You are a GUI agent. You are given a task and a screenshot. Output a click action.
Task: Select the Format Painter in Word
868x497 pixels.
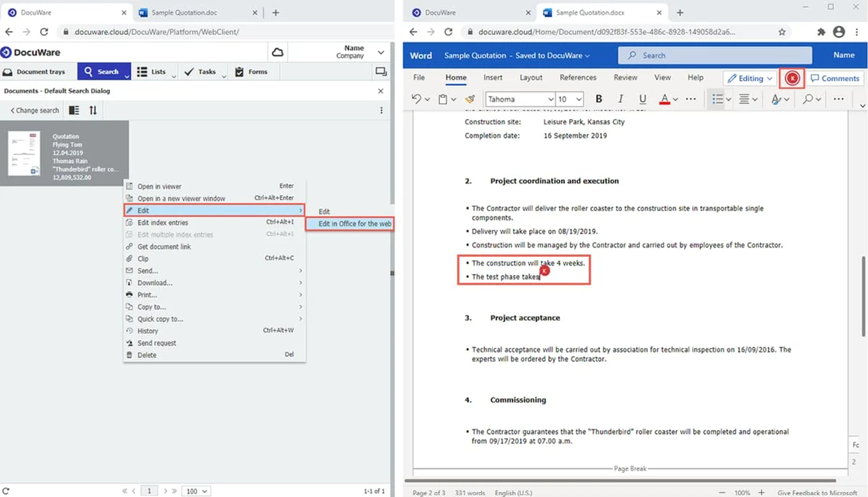click(x=470, y=99)
